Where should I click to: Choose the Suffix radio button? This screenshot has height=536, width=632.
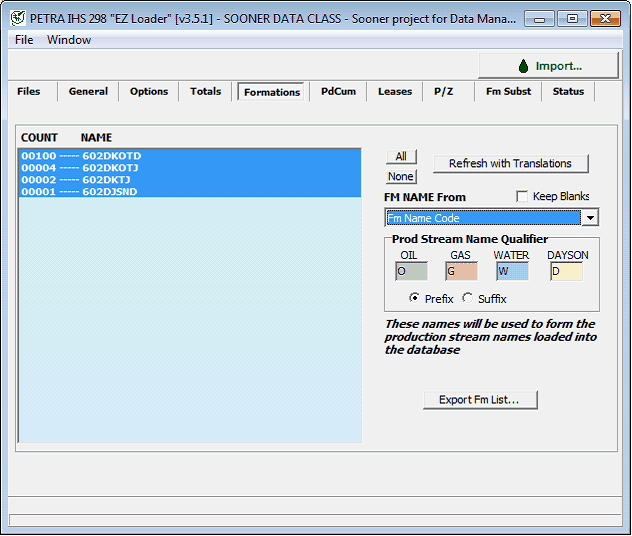click(468, 299)
